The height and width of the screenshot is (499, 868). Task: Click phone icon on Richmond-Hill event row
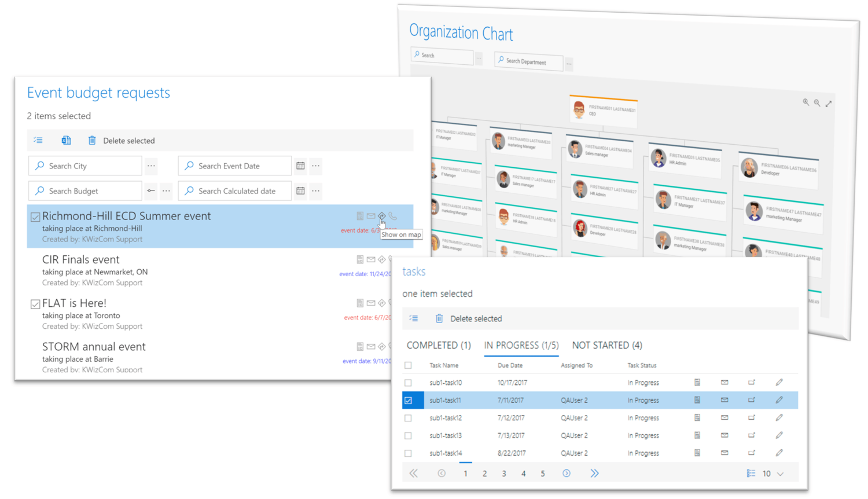(x=393, y=217)
